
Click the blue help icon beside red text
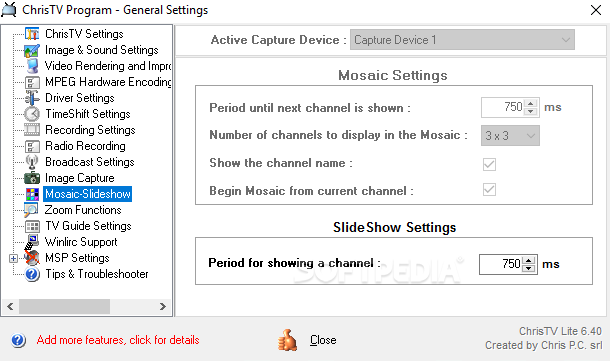coord(18,340)
